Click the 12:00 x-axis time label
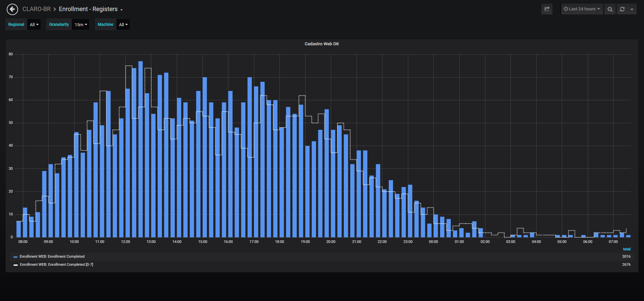The image size is (644, 301). coord(125,242)
